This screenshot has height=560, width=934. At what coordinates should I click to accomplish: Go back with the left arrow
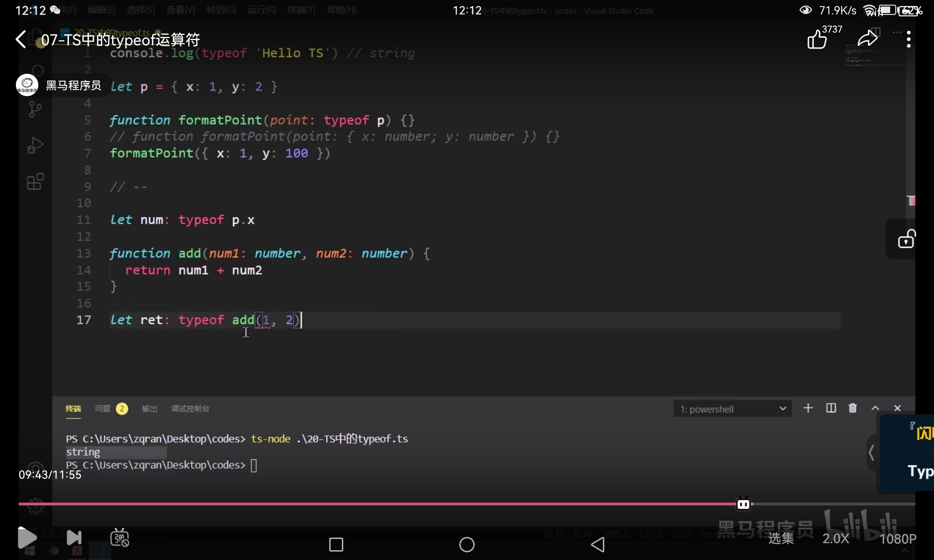(21, 39)
